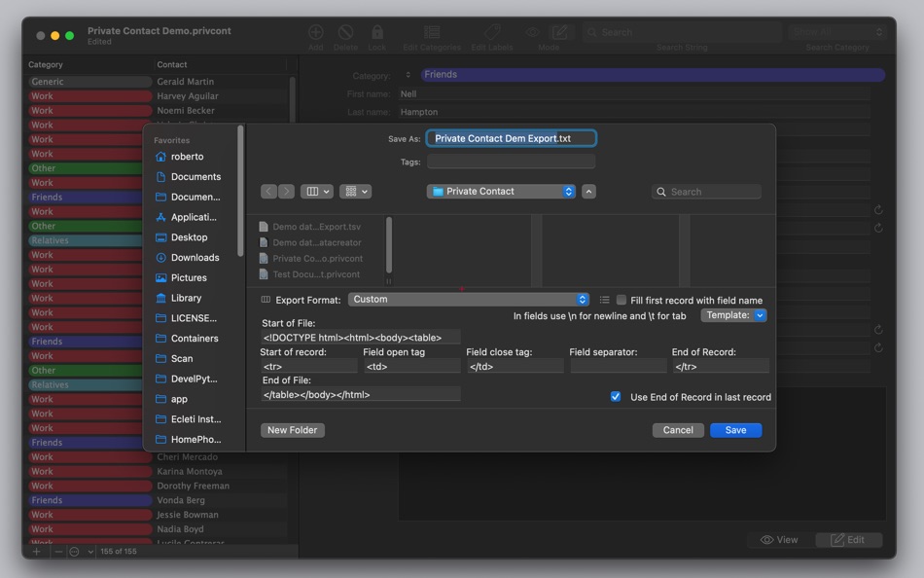Open action menu in contact list footer
This screenshot has width=924, height=578.
(81, 552)
